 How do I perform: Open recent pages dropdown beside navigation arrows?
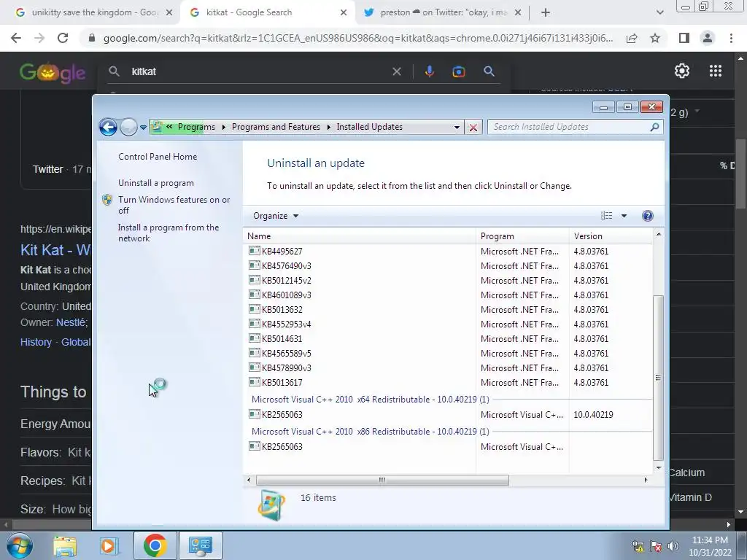point(143,128)
